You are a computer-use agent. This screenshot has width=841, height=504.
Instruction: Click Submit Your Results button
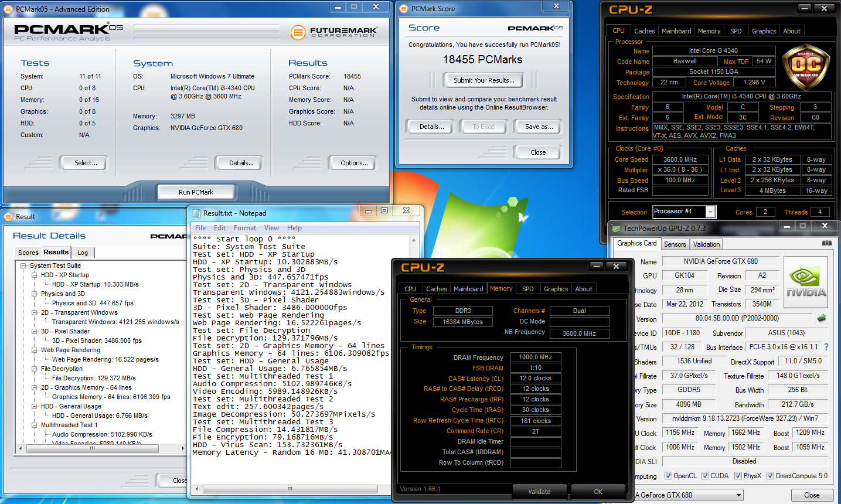coord(484,80)
